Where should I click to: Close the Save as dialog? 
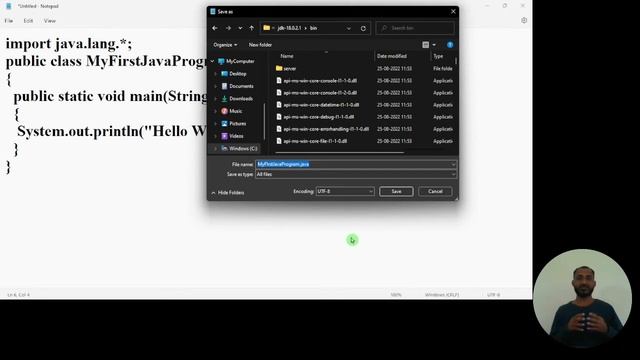[453, 11]
